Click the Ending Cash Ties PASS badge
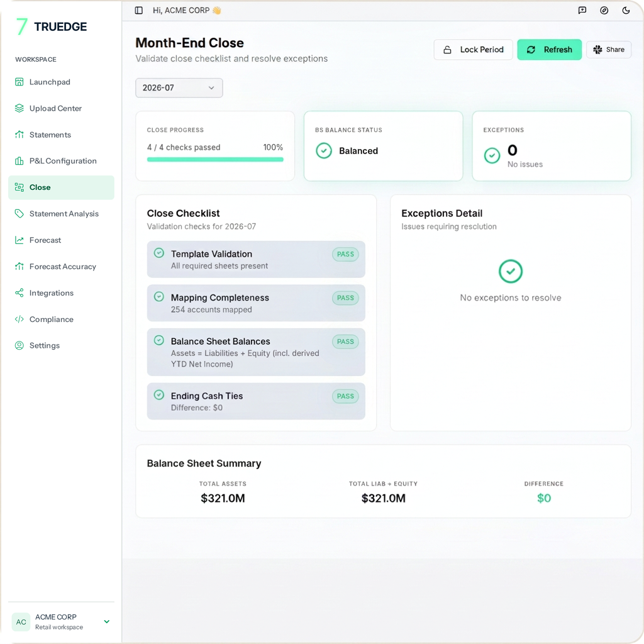This screenshot has height=644, width=644. tap(345, 396)
